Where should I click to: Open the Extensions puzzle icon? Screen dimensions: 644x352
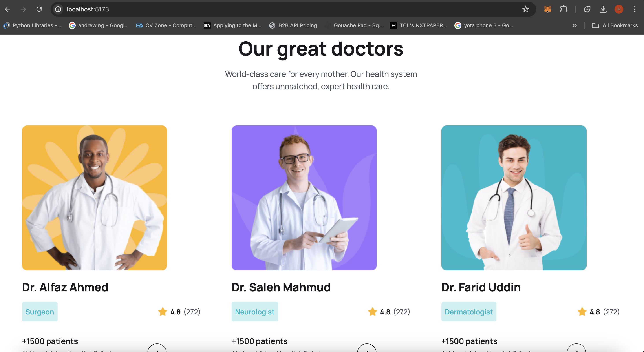564,9
